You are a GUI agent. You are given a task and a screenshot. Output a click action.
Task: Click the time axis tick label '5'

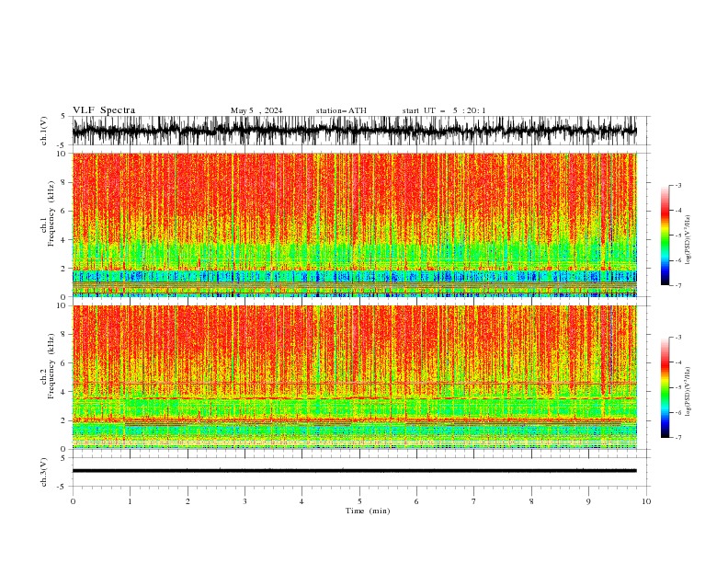[359, 501]
